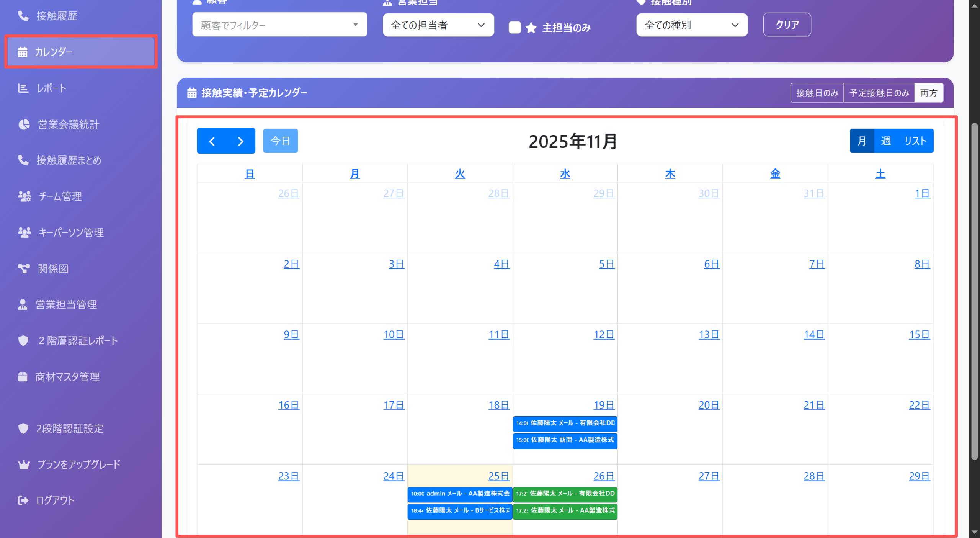This screenshot has width=980, height=538.
Task: Click the 関係図 diagram icon
Action: tap(24, 268)
